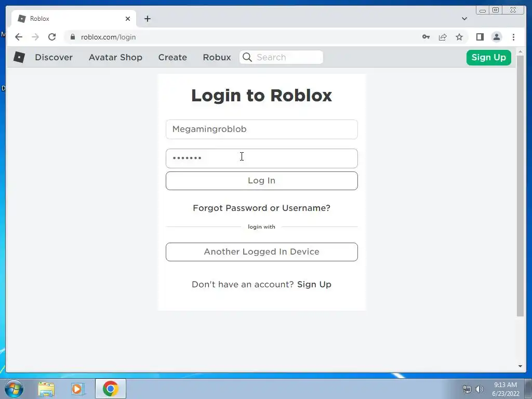The image size is (532, 399).
Task: Click the page vertical scrollbar thumb
Action: [520, 187]
